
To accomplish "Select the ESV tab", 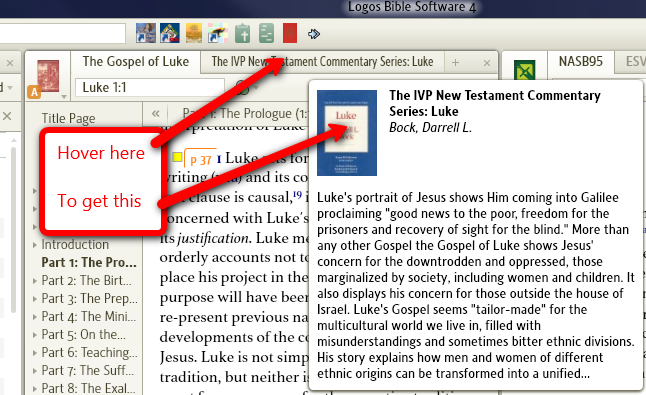I will click(635, 62).
